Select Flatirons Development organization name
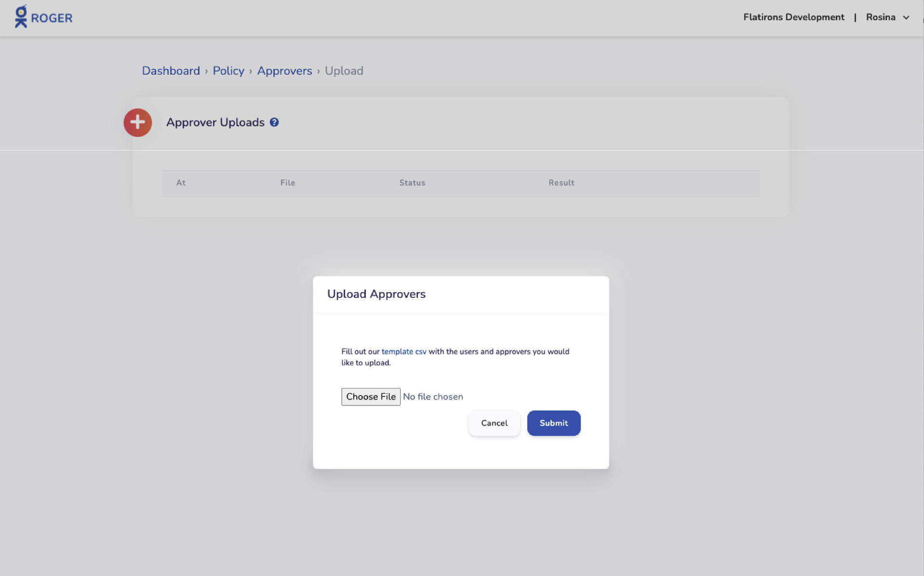This screenshot has height=576, width=924. (x=793, y=17)
